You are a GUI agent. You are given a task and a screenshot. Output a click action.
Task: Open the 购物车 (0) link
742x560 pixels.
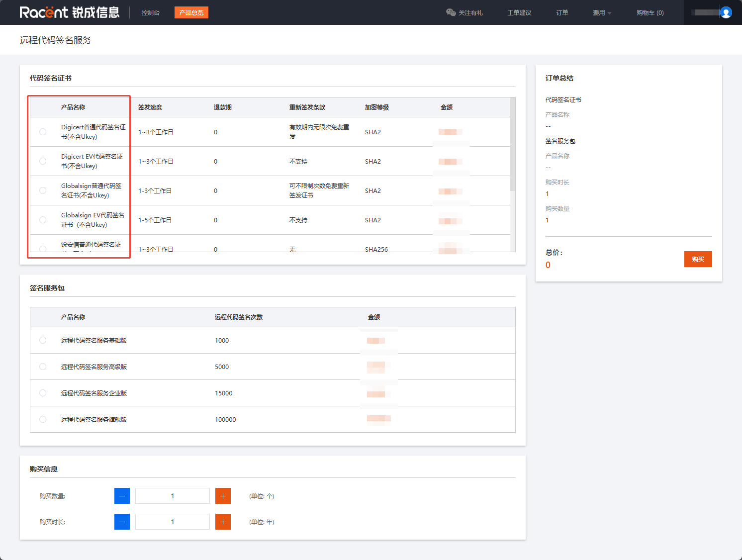[649, 13]
